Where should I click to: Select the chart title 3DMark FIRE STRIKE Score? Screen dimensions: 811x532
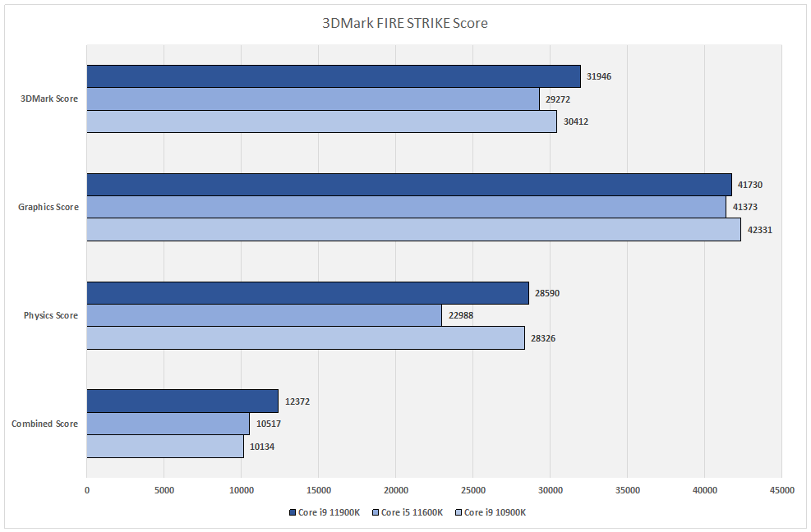pos(405,23)
